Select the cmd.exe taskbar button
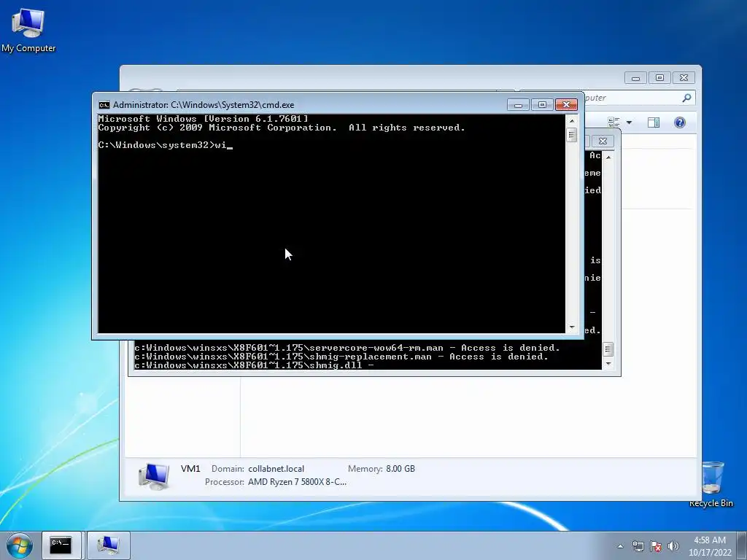Screen dimensions: 747x560 coord(61,545)
